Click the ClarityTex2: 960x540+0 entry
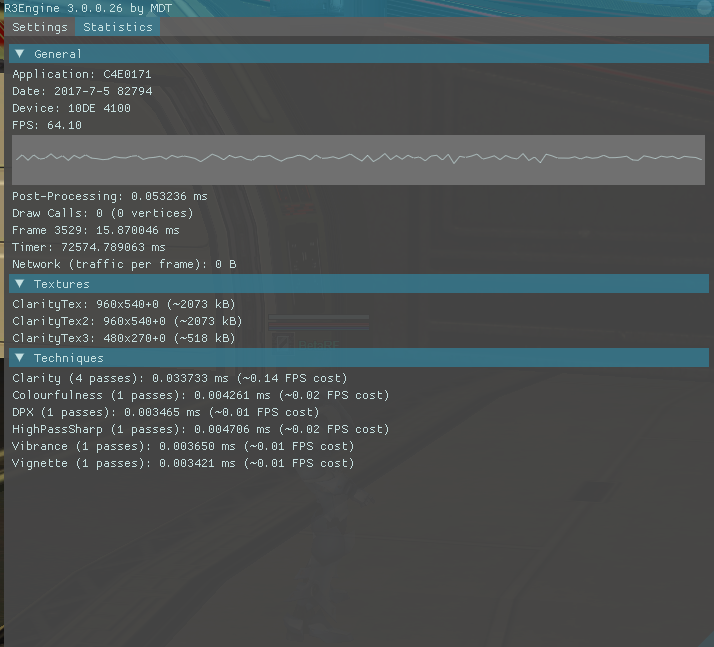This screenshot has height=647, width=714. tap(127, 321)
